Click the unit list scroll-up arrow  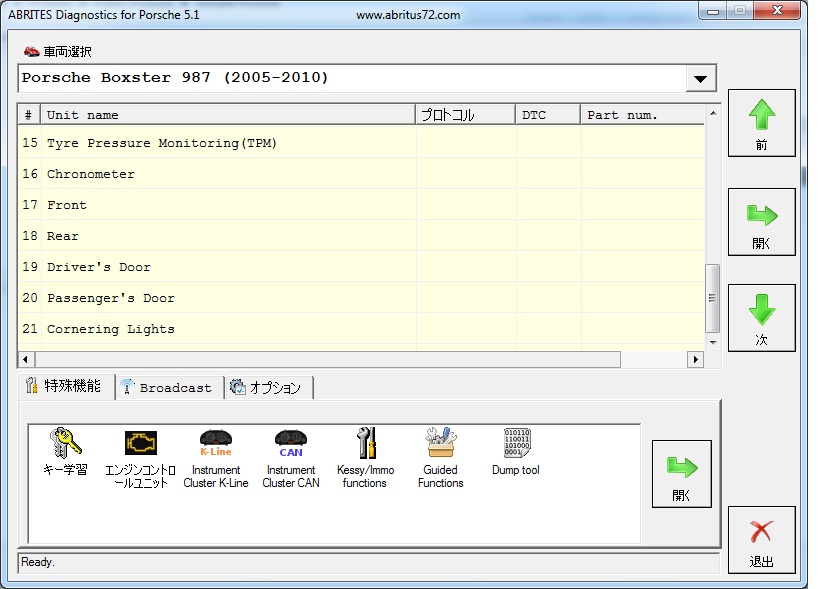(713, 113)
